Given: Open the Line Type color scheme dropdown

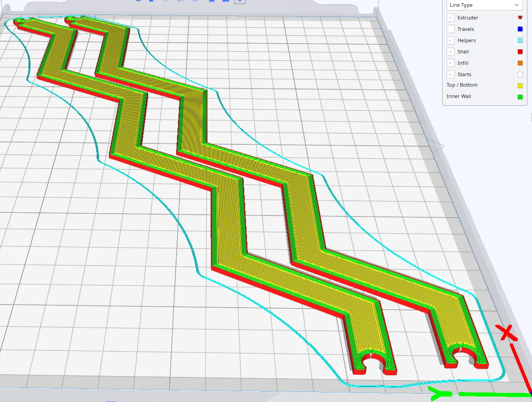Looking at the screenshot, I should (x=484, y=5).
